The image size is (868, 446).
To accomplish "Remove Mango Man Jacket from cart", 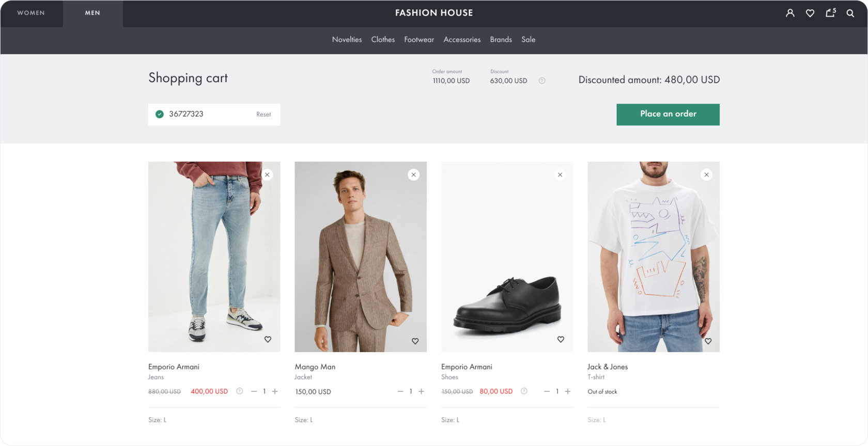I will point(413,174).
